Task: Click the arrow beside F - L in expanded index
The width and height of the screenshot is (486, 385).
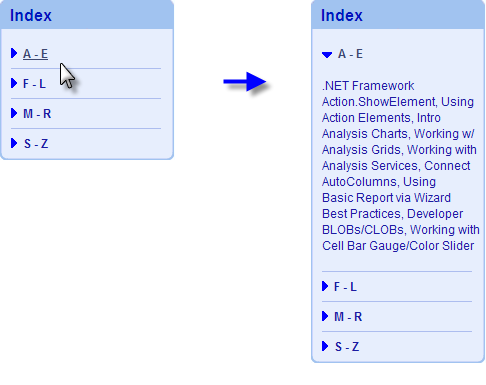Action: click(325, 286)
